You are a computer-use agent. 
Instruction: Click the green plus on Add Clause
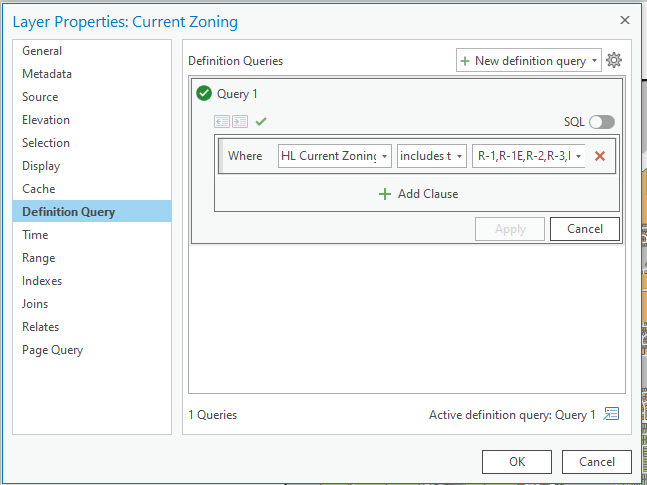[x=385, y=194]
